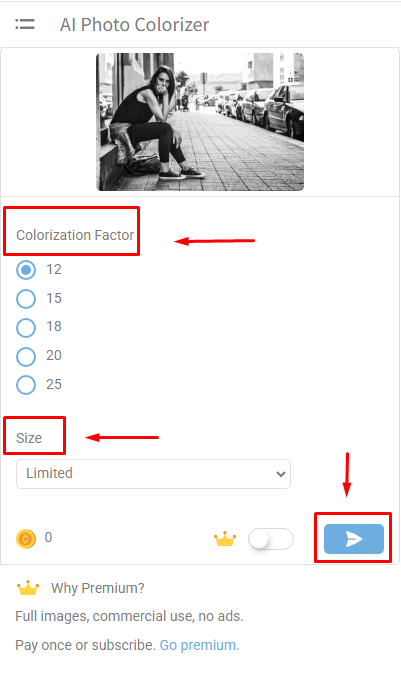The width and height of the screenshot is (401, 673).
Task: Click the paper plane submit button
Action: click(x=354, y=539)
